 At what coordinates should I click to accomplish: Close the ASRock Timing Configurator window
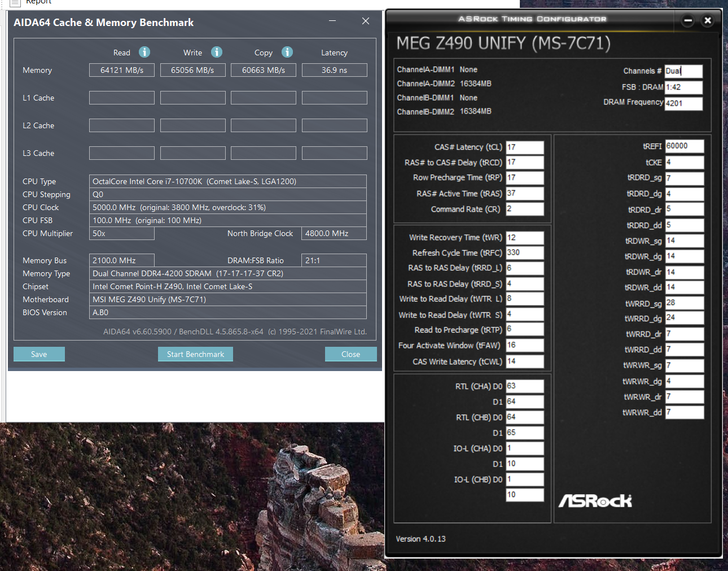[708, 20]
